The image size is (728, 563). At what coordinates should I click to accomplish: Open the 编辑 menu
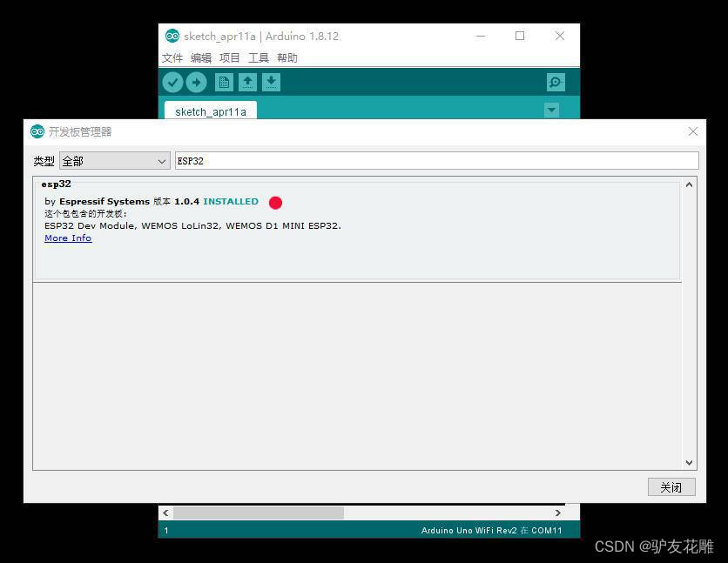[201, 58]
